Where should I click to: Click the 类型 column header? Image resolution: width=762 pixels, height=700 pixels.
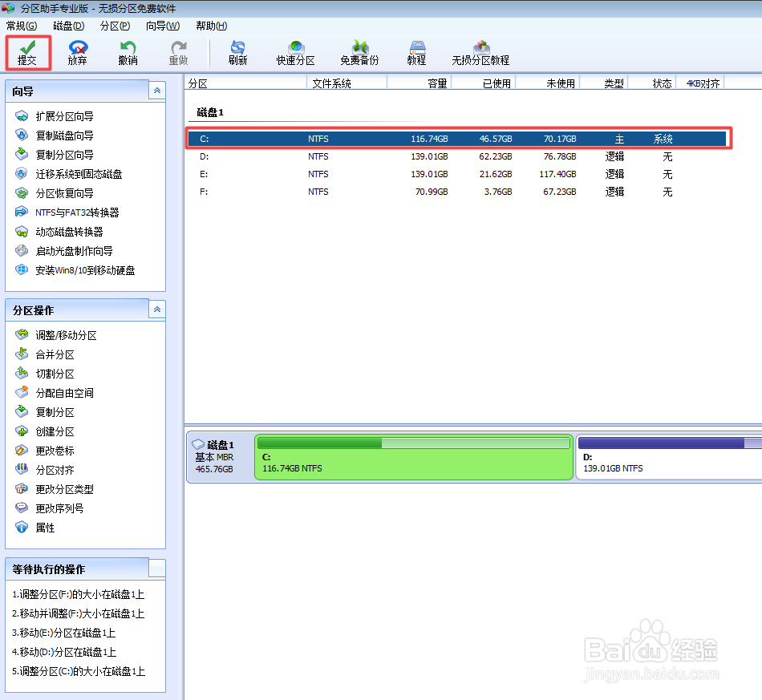click(x=604, y=83)
